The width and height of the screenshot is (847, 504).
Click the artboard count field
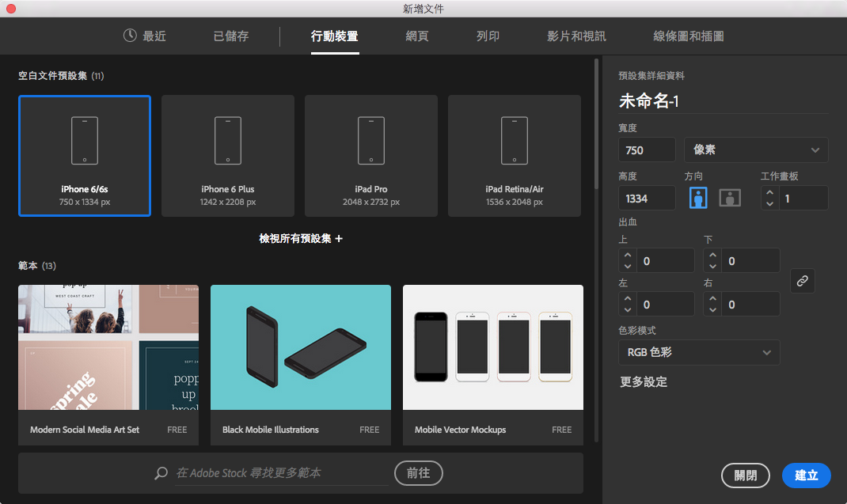(x=804, y=199)
